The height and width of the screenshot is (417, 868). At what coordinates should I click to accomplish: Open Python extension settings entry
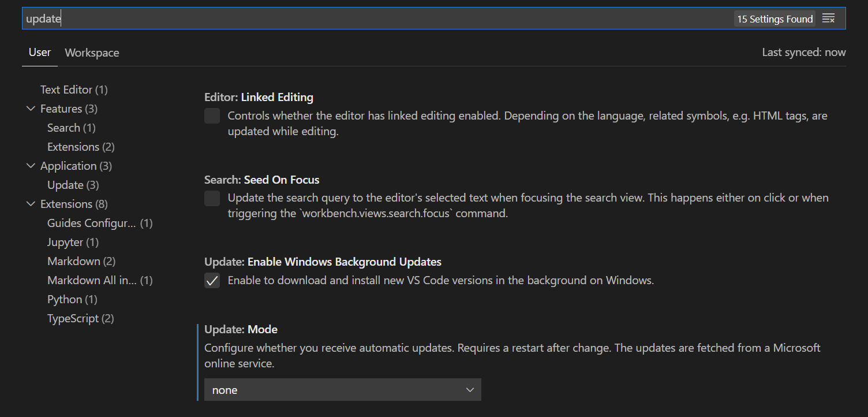tap(72, 299)
